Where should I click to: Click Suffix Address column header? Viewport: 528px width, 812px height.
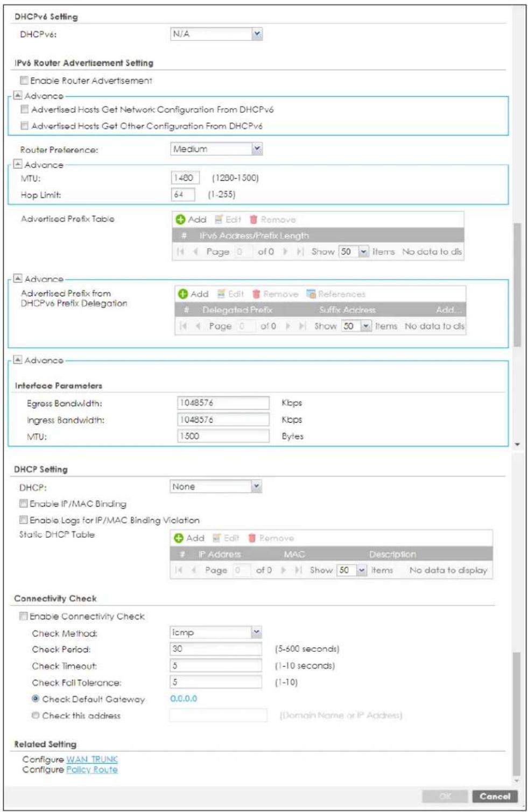pos(347,310)
